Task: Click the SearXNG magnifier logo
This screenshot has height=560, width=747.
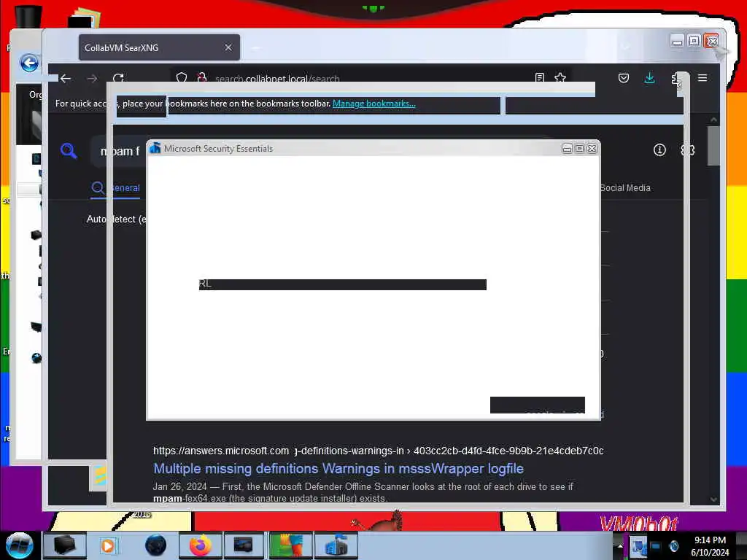Action: [69, 151]
